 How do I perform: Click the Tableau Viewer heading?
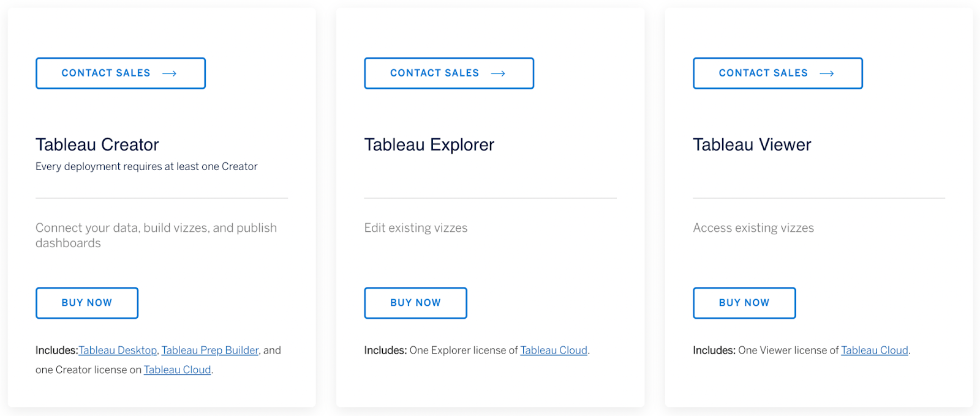(752, 145)
